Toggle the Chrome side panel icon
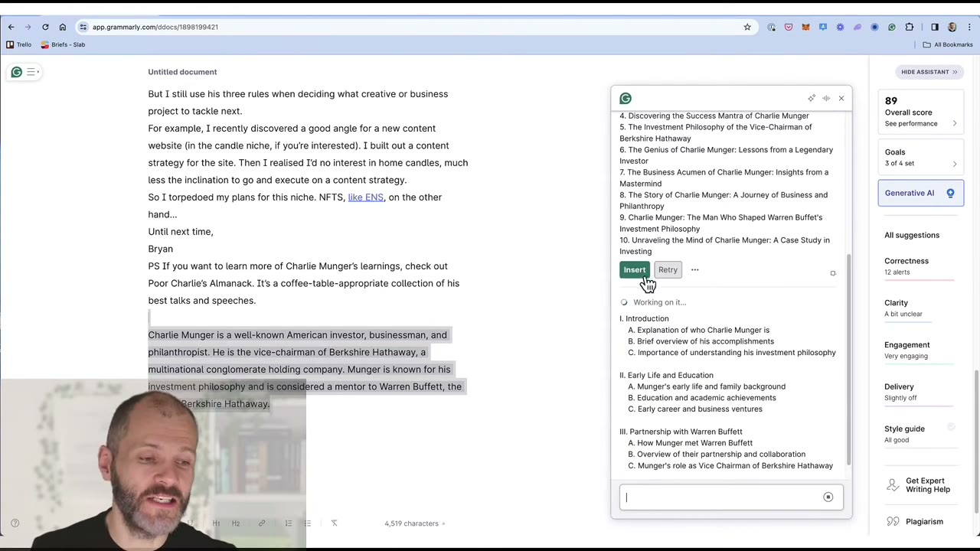The image size is (980, 551). pyautogui.click(x=934, y=27)
